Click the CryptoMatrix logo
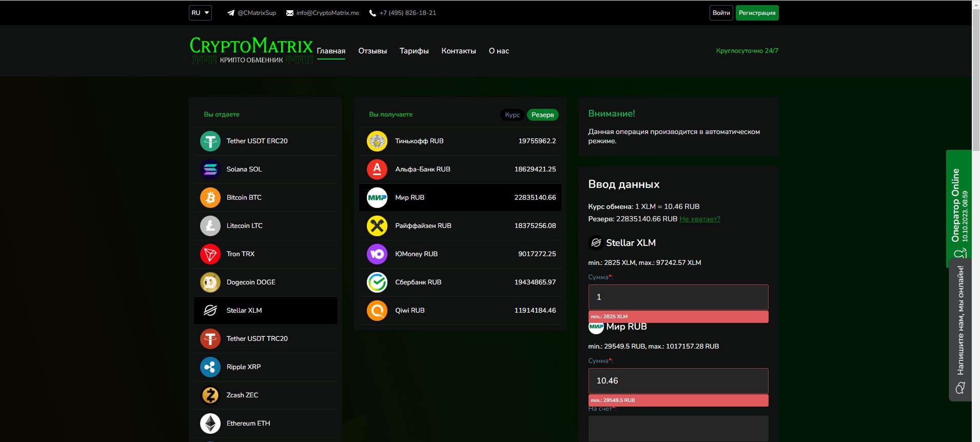This screenshot has height=442, width=980. tap(251, 50)
